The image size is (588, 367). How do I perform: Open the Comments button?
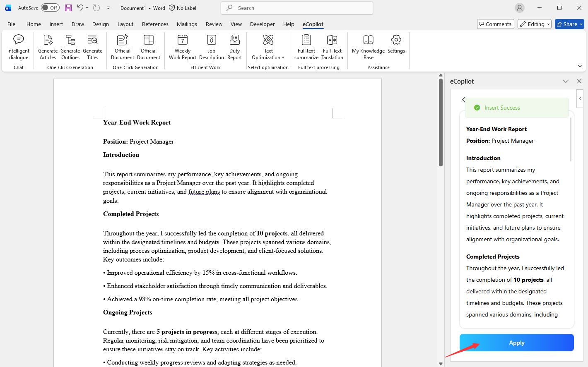pos(495,24)
